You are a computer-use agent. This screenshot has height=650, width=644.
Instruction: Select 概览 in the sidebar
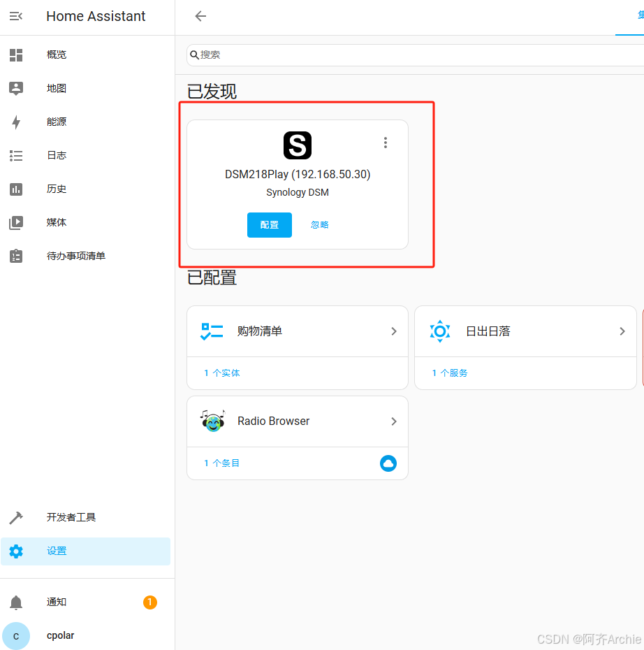point(85,55)
